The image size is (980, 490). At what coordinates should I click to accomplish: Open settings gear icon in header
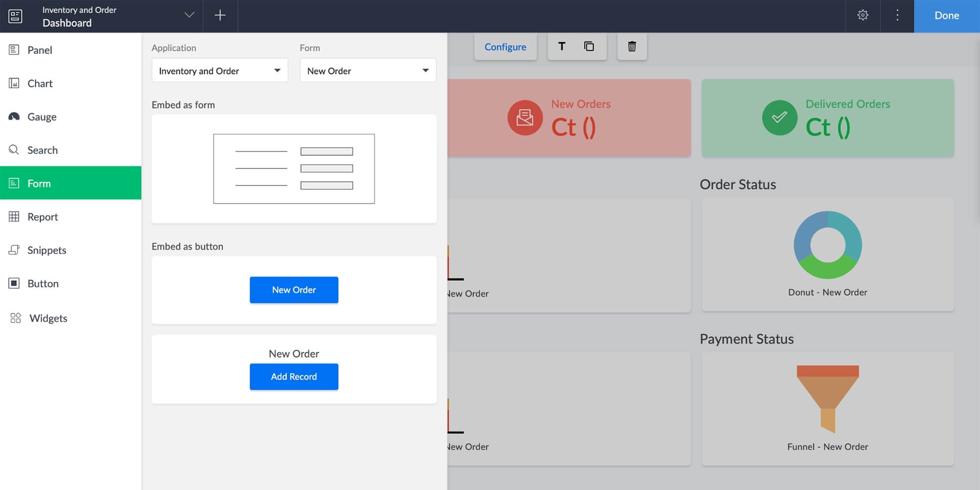click(x=863, y=16)
